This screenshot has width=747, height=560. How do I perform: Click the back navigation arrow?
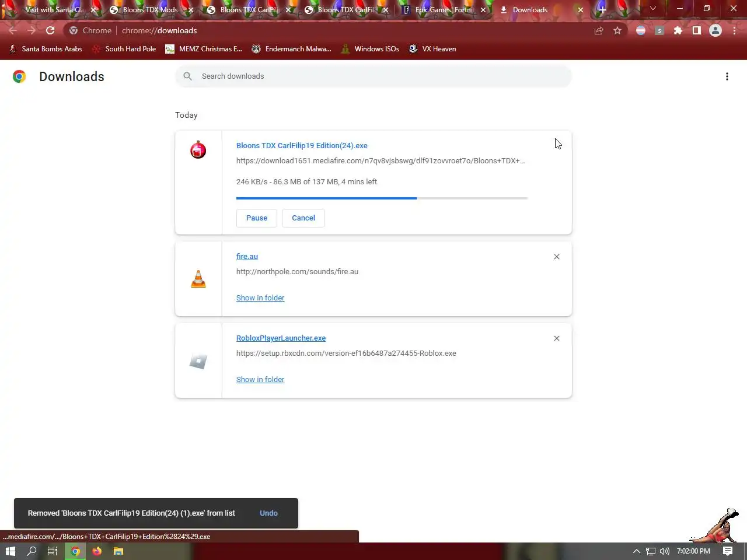pos(13,30)
